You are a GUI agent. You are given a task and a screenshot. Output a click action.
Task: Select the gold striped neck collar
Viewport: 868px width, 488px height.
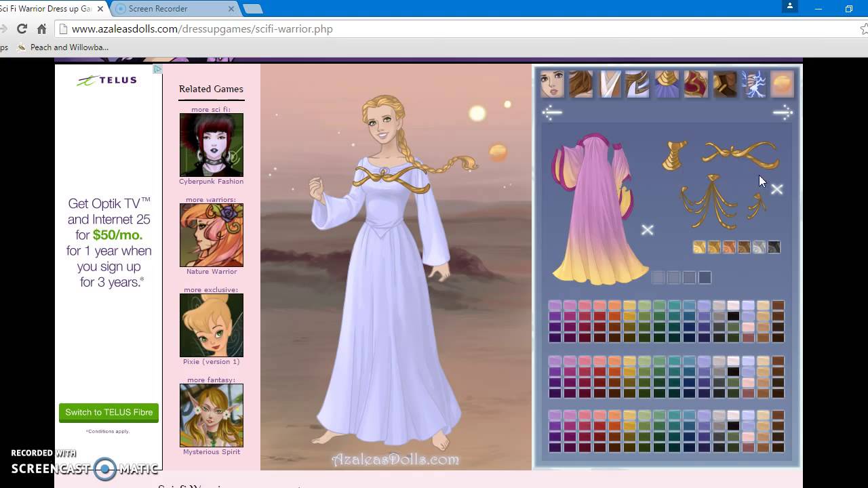(x=675, y=155)
